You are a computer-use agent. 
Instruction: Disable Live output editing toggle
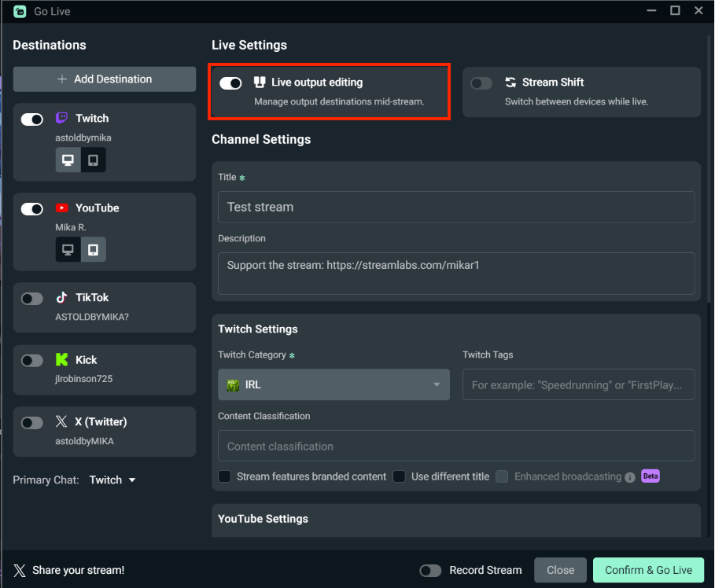[x=230, y=83]
